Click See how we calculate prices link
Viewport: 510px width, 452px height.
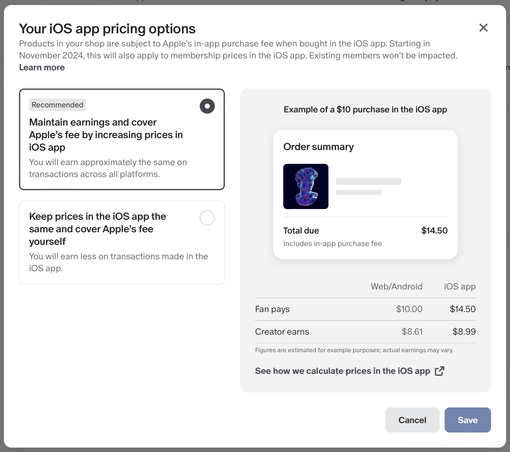tap(342, 371)
